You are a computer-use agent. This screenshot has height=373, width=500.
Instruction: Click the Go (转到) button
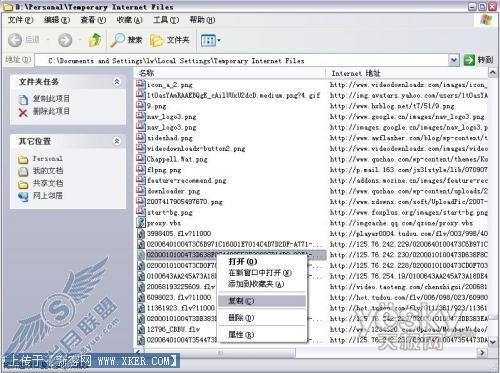[x=478, y=60]
